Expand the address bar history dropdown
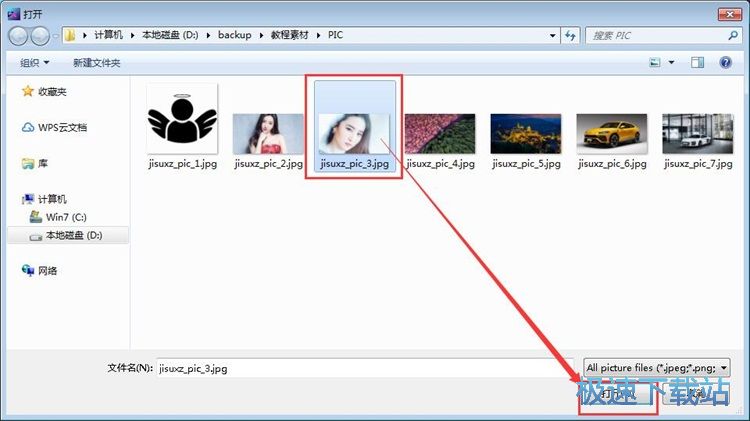Screen dimensions: 750x421 tap(552, 35)
